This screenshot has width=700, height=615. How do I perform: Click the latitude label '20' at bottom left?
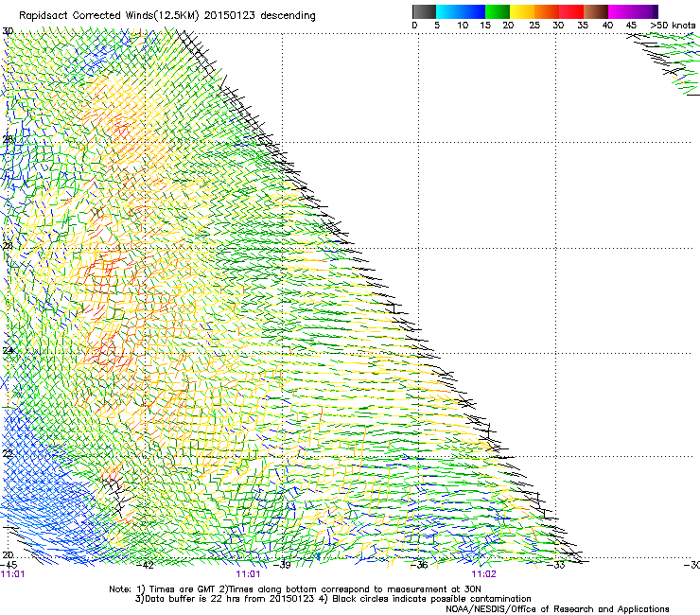(x=8, y=555)
